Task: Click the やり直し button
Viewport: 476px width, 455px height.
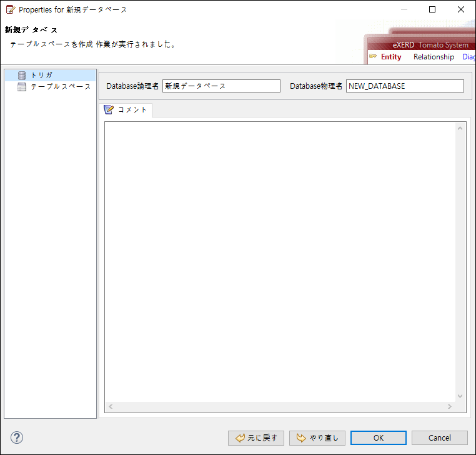Action: (317, 438)
